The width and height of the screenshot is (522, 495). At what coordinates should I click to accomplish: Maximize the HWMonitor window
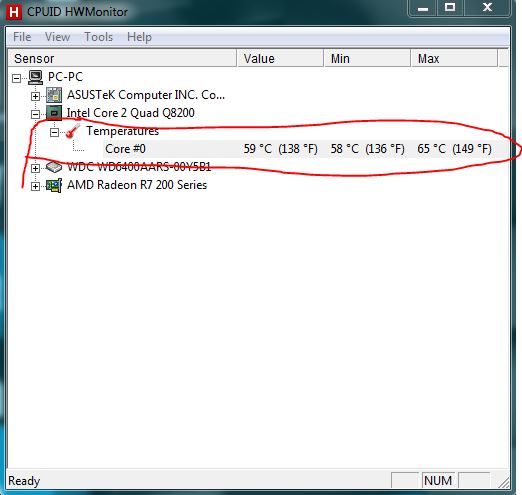[x=450, y=8]
